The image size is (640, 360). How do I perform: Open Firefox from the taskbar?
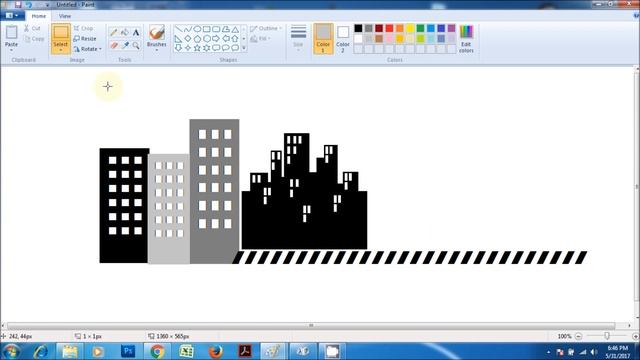point(215,351)
